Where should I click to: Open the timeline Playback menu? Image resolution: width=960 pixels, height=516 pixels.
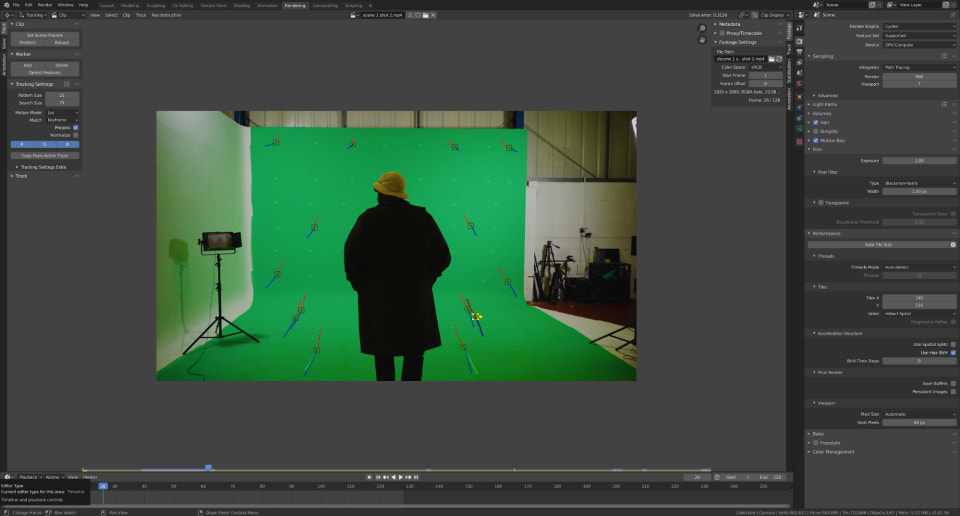(x=28, y=477)
